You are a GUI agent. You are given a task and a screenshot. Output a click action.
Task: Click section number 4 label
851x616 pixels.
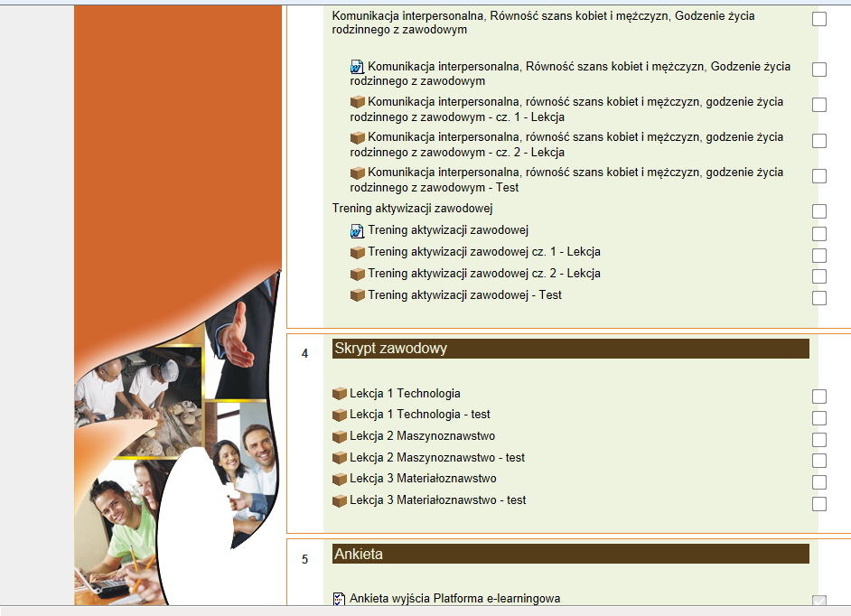click(304, 354)
